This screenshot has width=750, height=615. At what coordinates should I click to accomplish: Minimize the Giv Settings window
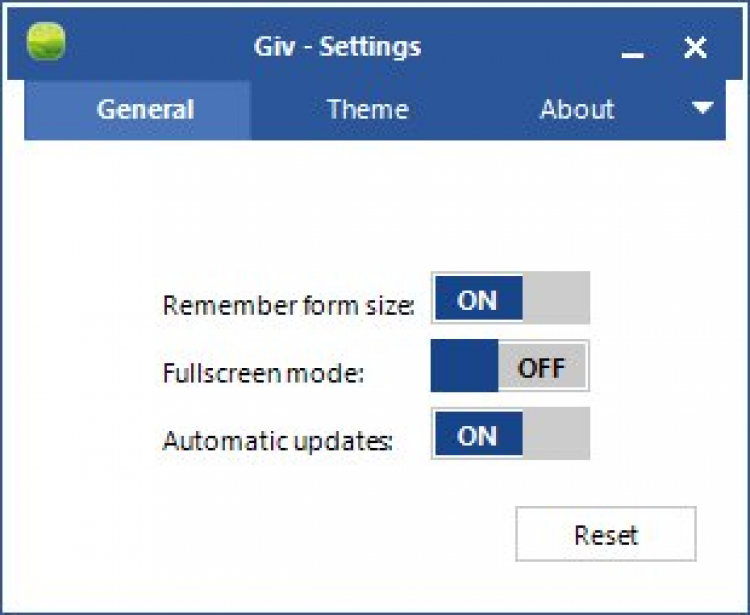tap(632, 50)
